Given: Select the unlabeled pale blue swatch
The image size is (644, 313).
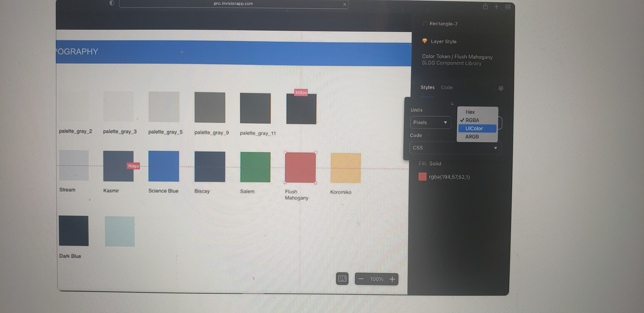Looking at the screenshot, I should (x=120, y=232).
